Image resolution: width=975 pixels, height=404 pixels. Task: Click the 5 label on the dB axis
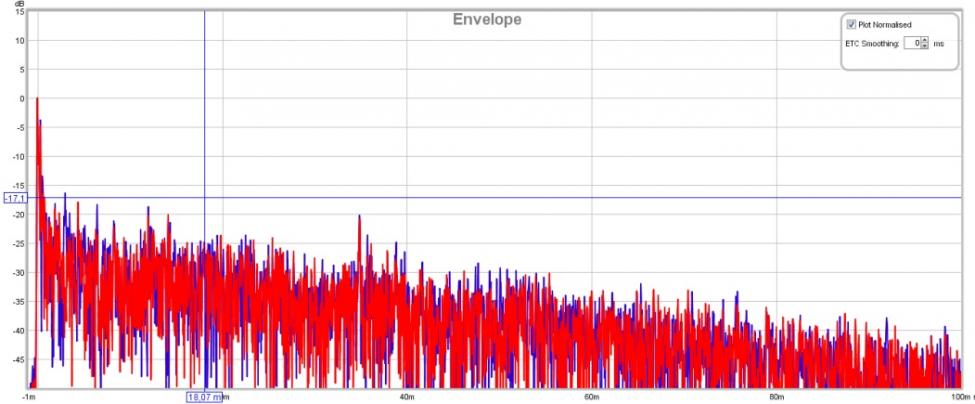pos(23,70)
